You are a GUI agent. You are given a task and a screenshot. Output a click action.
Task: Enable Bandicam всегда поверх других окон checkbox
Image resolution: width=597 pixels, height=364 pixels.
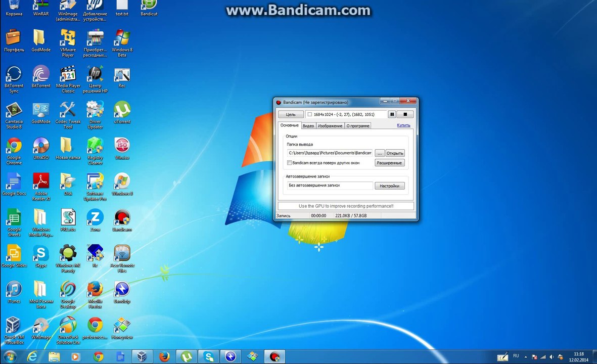[x=289, y=163]
